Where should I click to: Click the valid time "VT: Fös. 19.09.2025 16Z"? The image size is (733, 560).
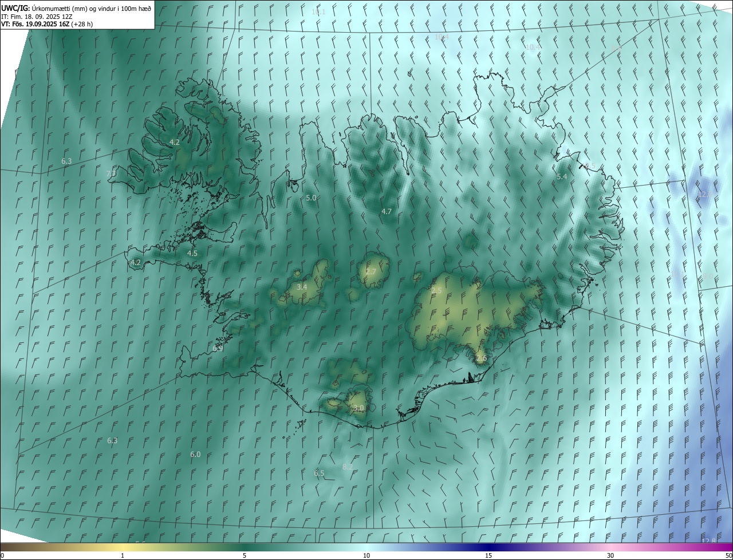pyautogui.click(x=36, y=24)
